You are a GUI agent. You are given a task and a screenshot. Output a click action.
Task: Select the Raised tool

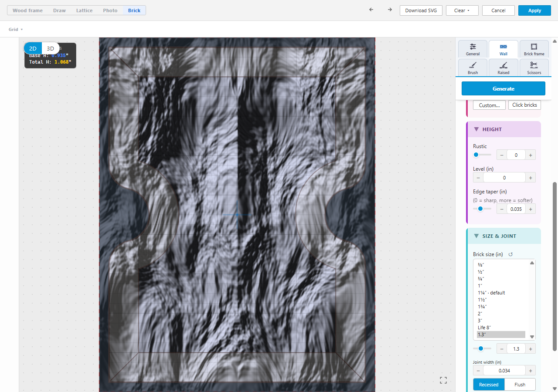[504, 68]
